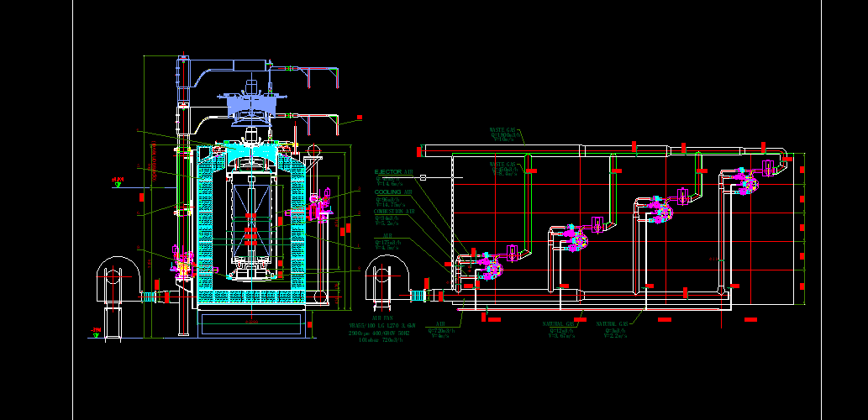The height and width of the screenshot is (420, 868).
Task: Click the V=8.4m/s waste gas velocity text
Action: click(505, 173)
